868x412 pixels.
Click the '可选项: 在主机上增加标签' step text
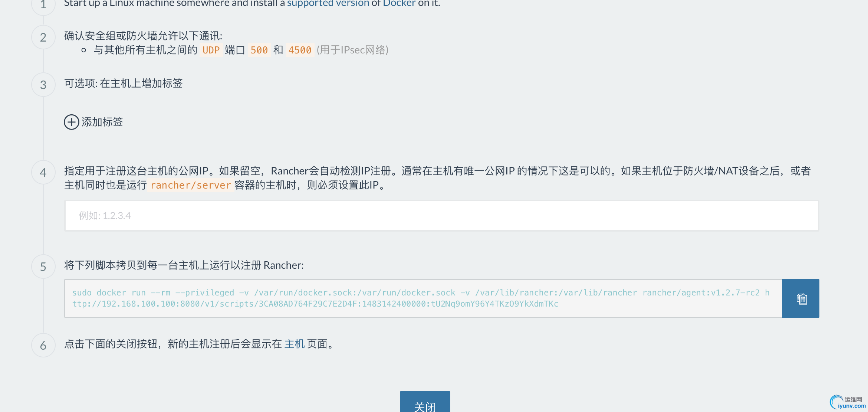124,84
